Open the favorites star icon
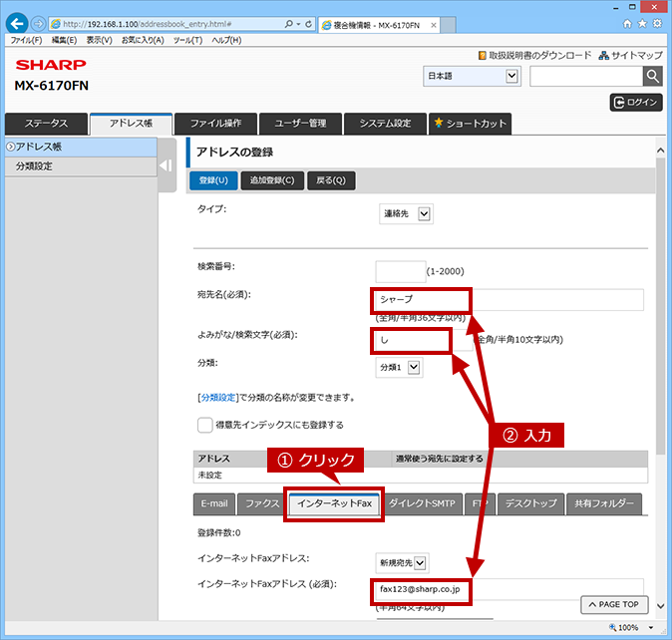Image resolution: width=672 pixels, height=640 pixels. [x=642, y=24]
